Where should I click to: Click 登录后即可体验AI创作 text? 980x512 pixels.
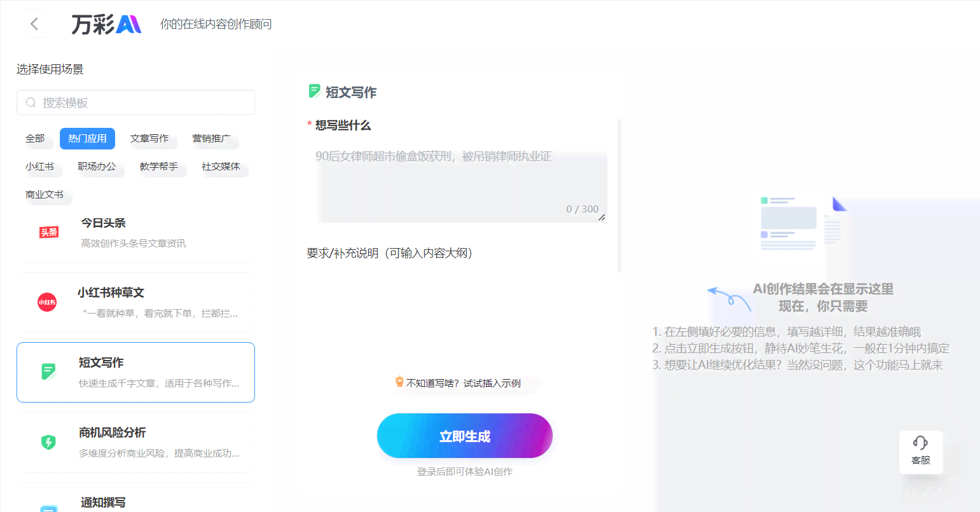[465, 472]
